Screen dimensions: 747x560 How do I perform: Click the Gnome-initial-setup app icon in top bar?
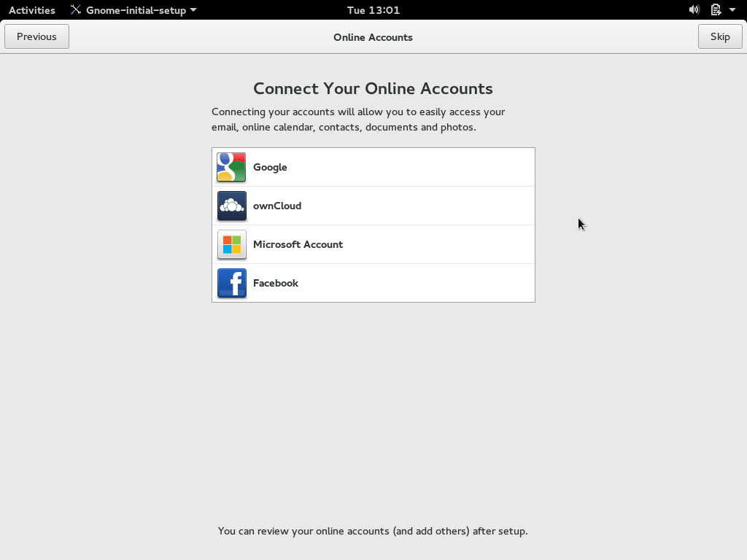point(76,9)
